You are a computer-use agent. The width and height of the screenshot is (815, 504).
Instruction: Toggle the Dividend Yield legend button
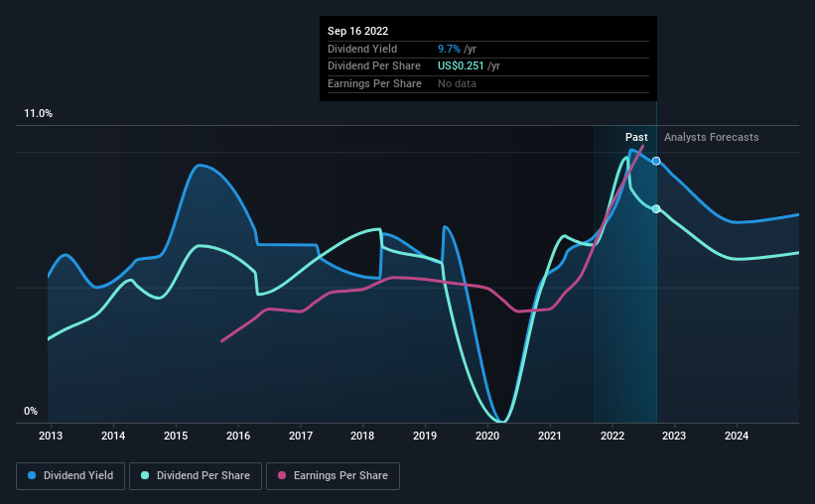[x=70, y=476]
